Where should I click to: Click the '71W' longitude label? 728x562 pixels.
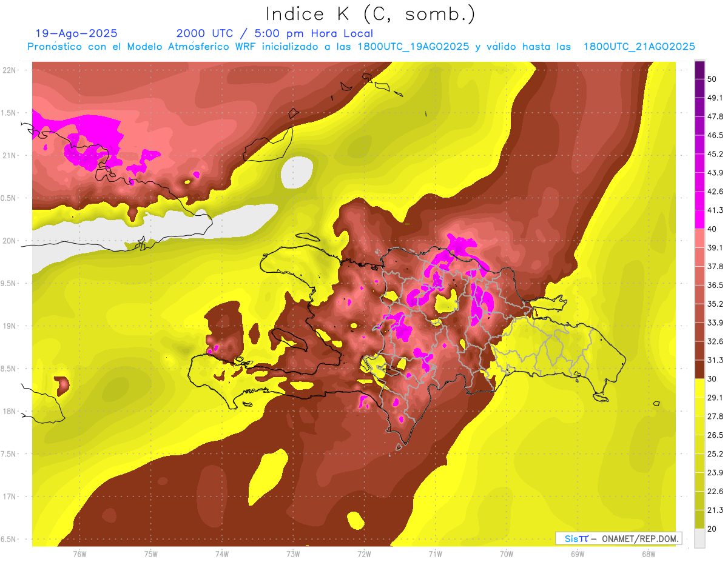click(x=435, y=554)
